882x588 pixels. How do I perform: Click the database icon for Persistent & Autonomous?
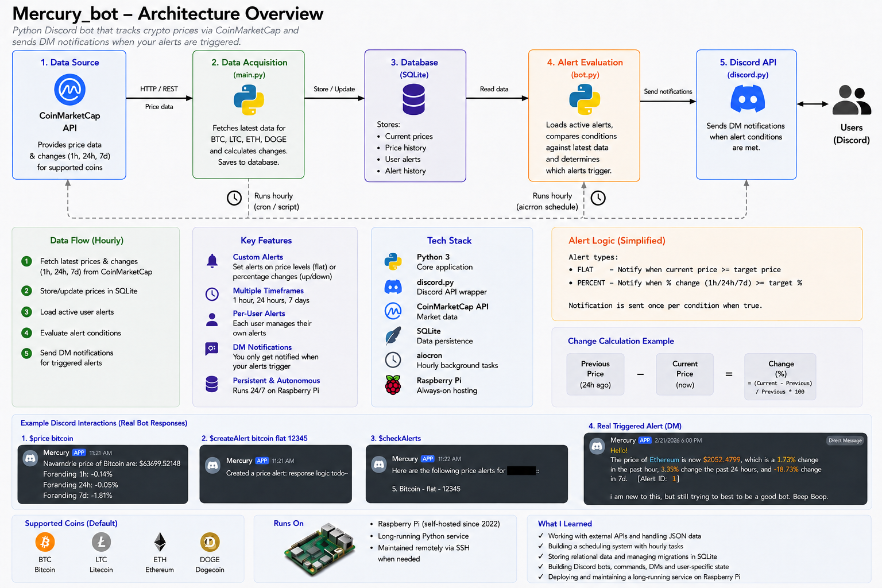click(x=212, y=384)
